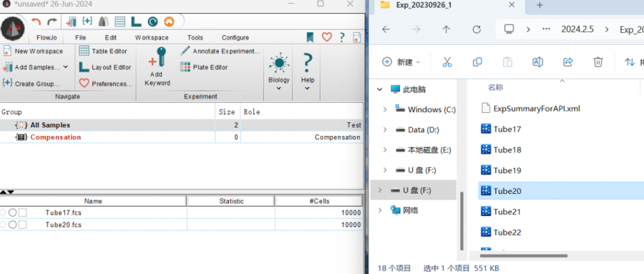The image size is (644, 274).
Task: Click the Undo arrow in FlowJo toolbar
Action: click(x=36, y=22)
